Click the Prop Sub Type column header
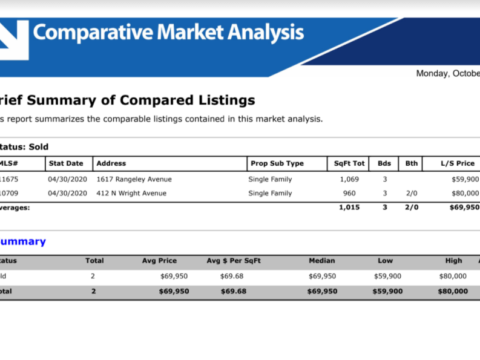The height and width of the screenshot is (360, 480). [x=277, y=164]
